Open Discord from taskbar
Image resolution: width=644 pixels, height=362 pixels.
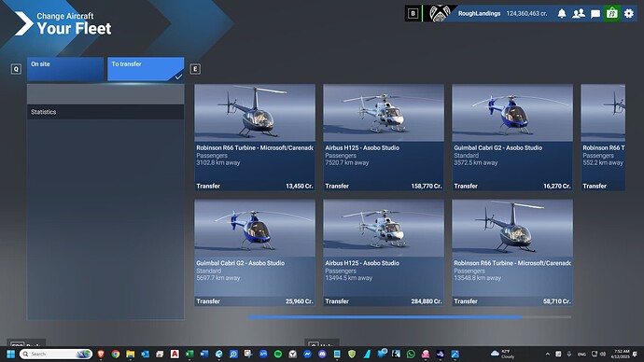(x=322, y=354)
